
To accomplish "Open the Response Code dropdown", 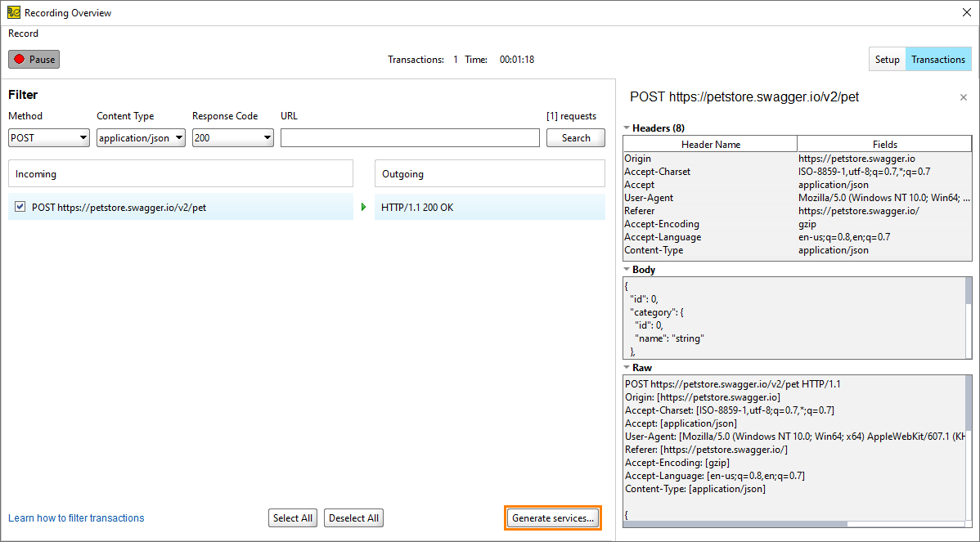I will [x=267, y=137].
